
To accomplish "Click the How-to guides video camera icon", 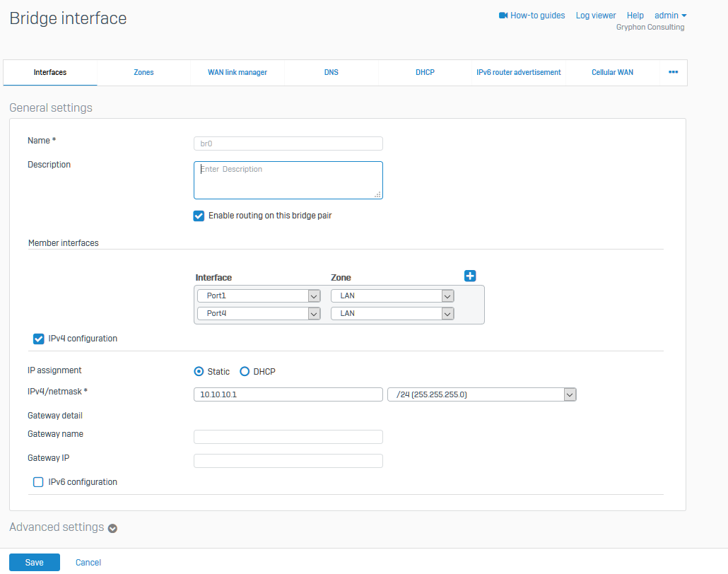I will coord(503,16).
